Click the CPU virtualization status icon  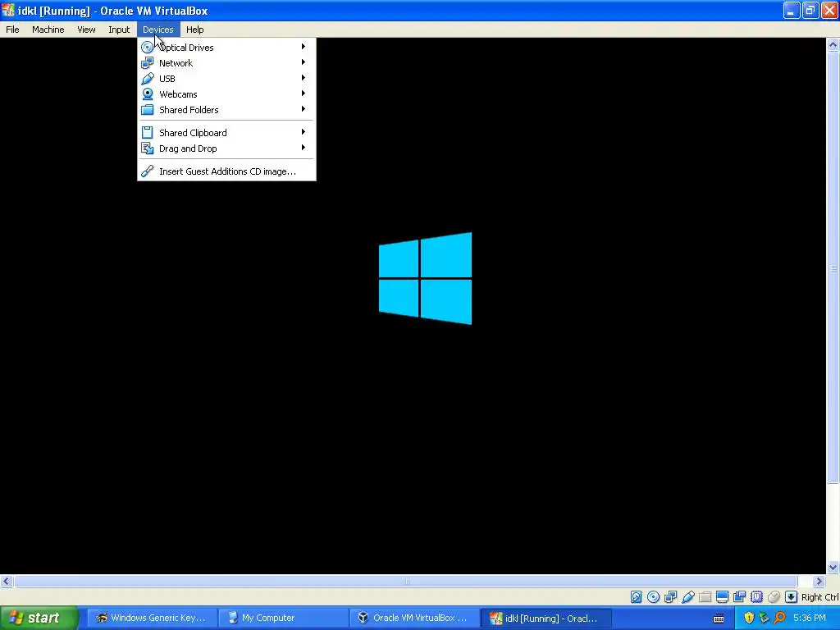coord(756,597)
